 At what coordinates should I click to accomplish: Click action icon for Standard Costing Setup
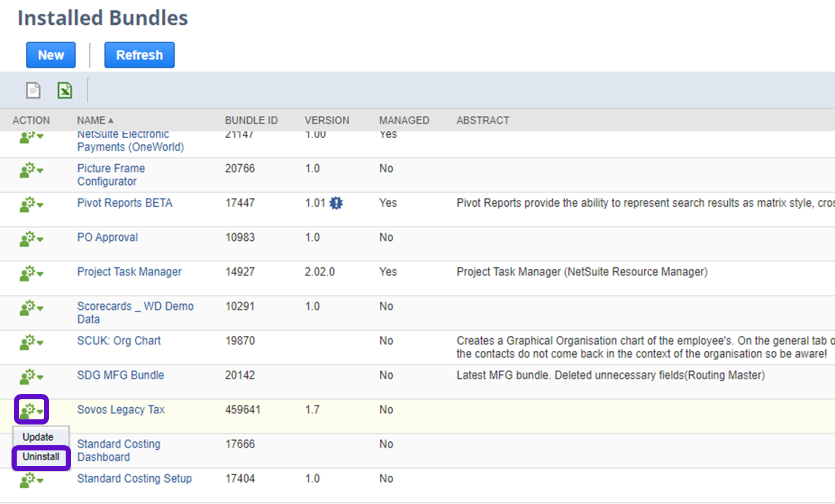(x=31, y=480)
